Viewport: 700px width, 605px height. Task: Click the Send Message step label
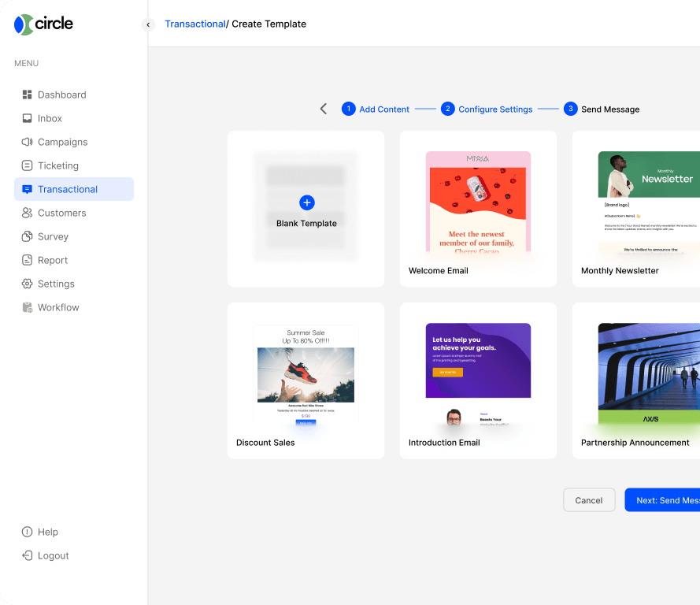pyautogui.click(x=610, y=109)
